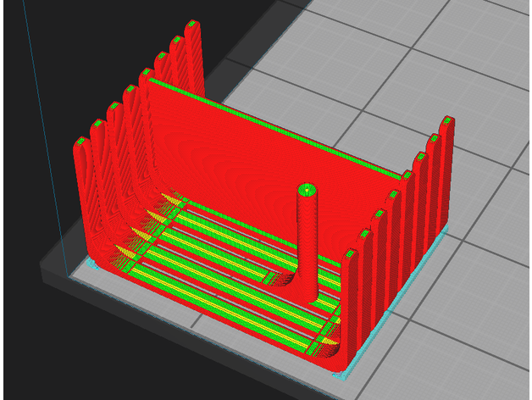Select the base of the central post

pyautogui.click(x=308, y=291)
